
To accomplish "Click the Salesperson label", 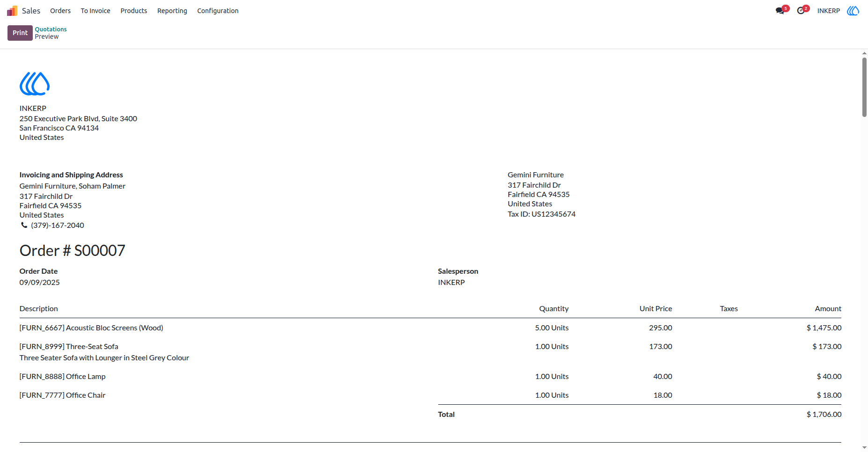I will click(x=458, y=271).
